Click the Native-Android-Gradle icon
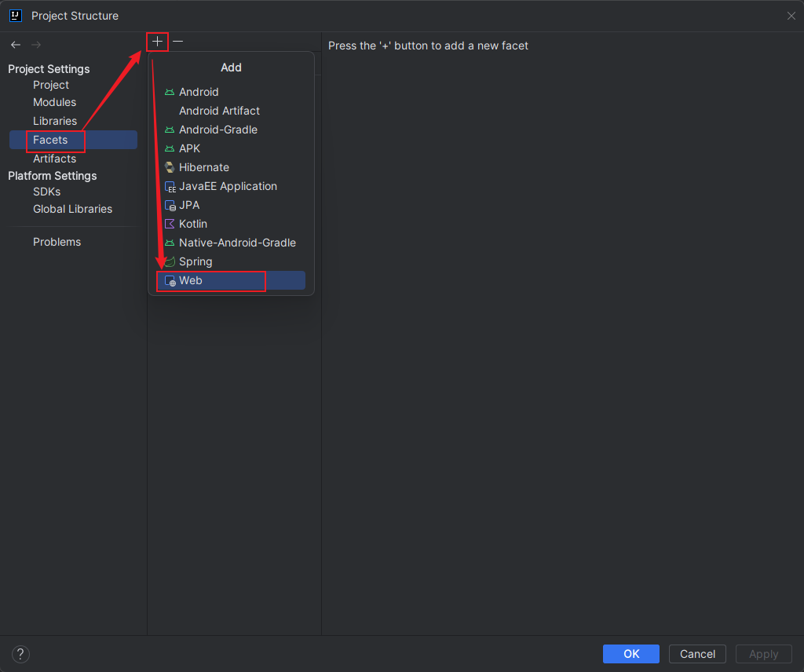 (170, 243)
